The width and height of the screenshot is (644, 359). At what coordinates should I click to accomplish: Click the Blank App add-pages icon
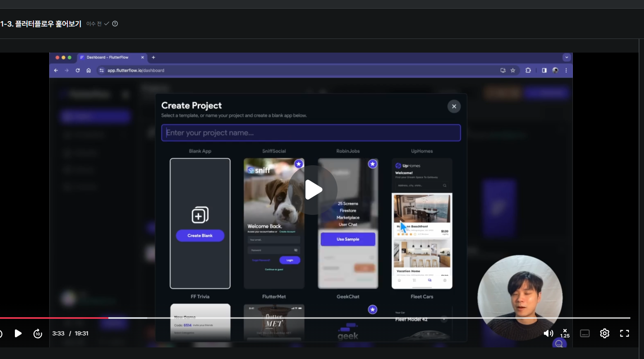200,215
